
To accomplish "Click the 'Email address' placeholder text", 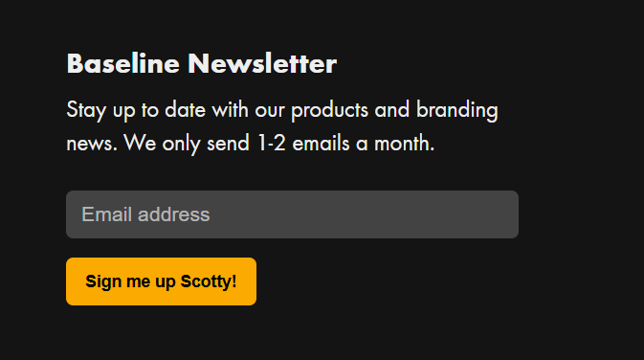I will pos(145,214).
